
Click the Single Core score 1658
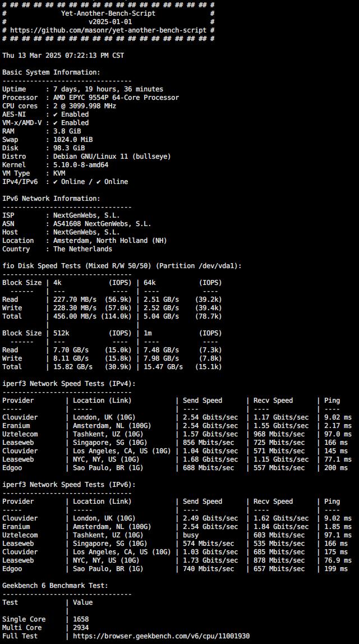pyautogui.click(x=81, y=619)
